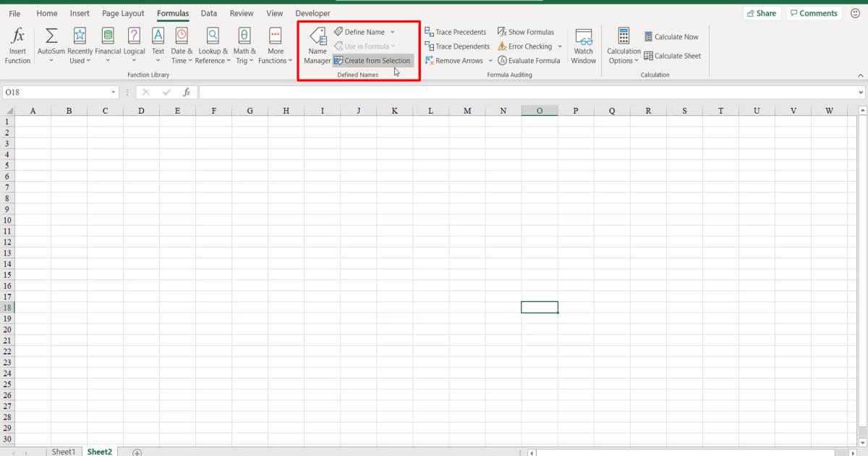The width and height of the screenshot is (868, 456).
Task: Click Evaluate Formula
Action: 529,60
